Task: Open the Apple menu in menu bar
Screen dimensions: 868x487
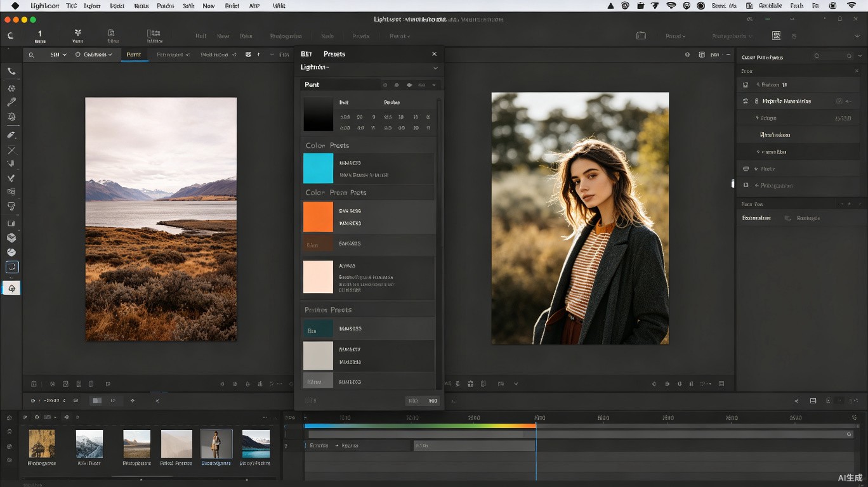Action: tap(15, 6)
